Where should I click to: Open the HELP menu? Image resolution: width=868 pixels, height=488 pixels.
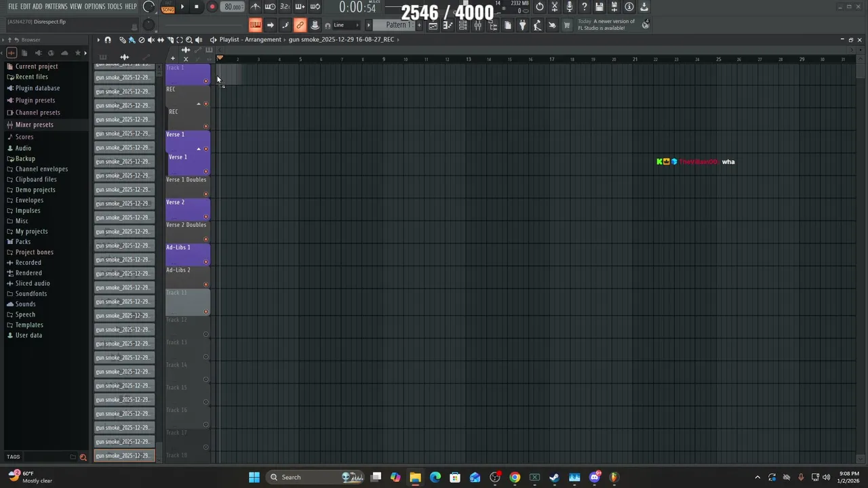[131, 7]
